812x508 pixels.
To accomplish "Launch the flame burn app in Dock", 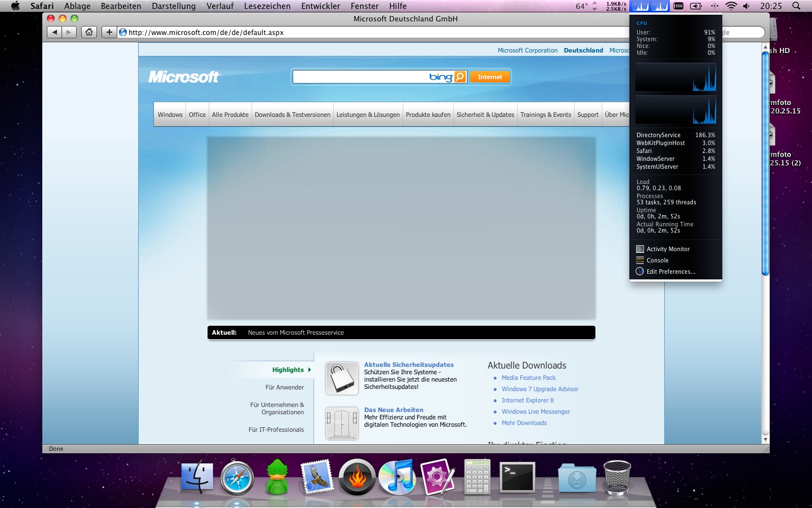I will [x=357, y=477].
